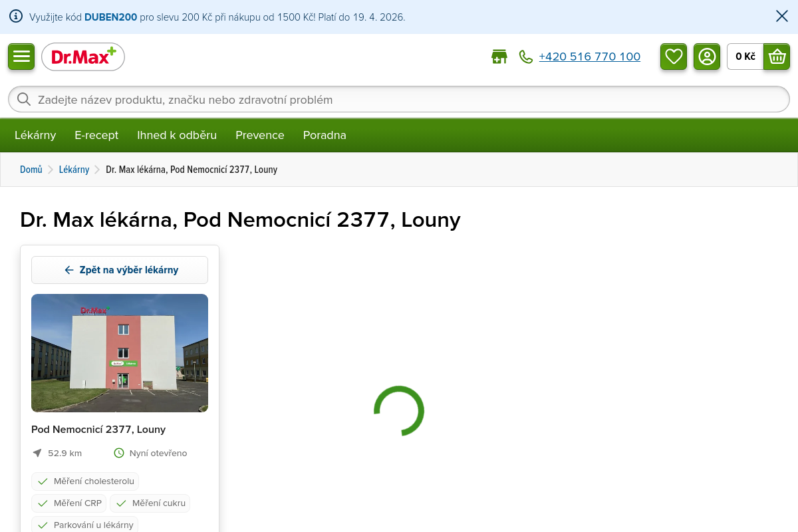Click the info icon in promo banner
The width and height of the screenshot is (798, 532).
point(16,17)
